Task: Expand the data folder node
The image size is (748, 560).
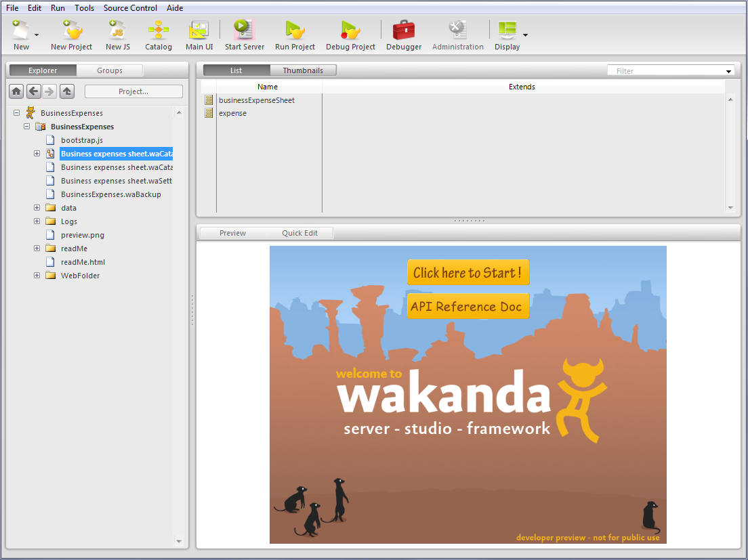Action: [x=37, y=208]
